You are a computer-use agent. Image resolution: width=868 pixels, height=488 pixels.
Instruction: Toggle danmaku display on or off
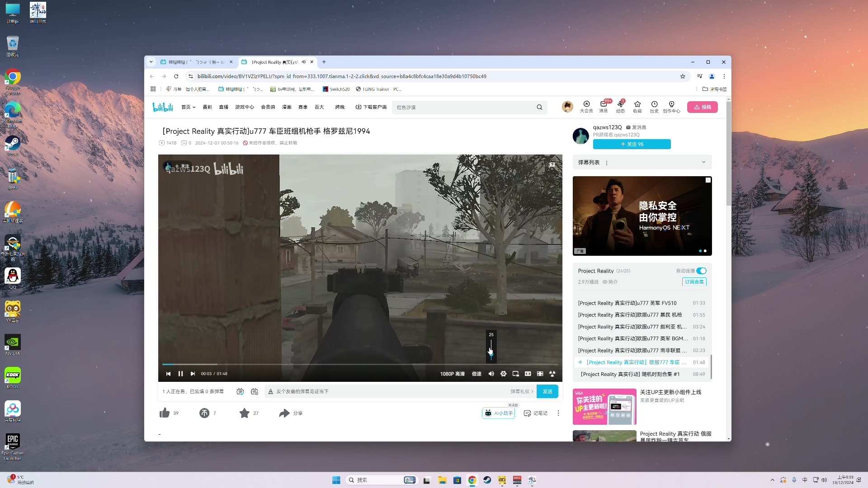(240, 391)
